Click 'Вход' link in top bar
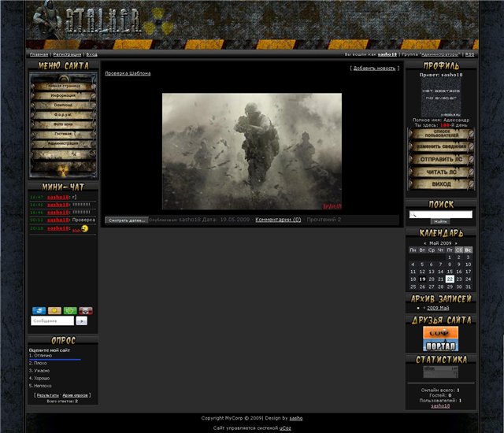Viewport: 504px width, 433px height. point(91,54)
